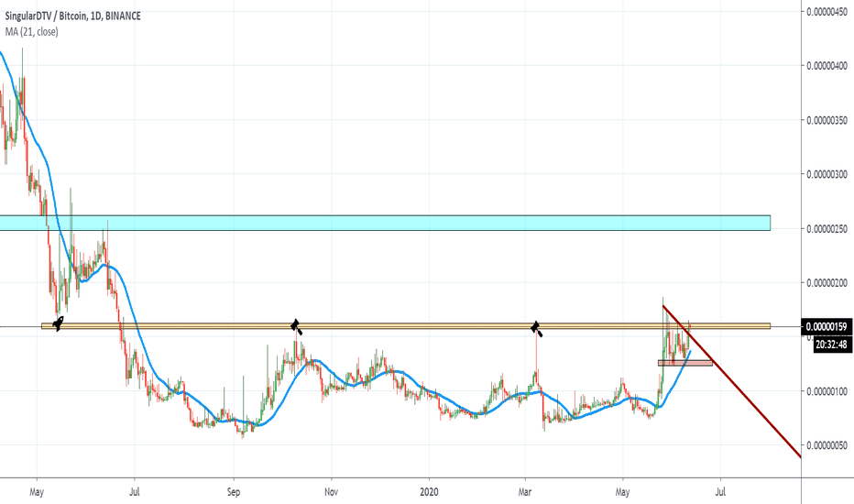Image resolution: width=854 pixels, height=504 pixels.
Task: Click the arrow marker near October 2019 peak
Action: [296, 327]
